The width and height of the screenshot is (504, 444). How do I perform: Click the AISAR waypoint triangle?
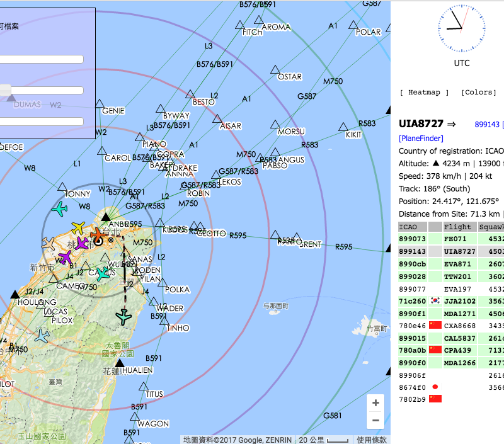click(217, 119)
